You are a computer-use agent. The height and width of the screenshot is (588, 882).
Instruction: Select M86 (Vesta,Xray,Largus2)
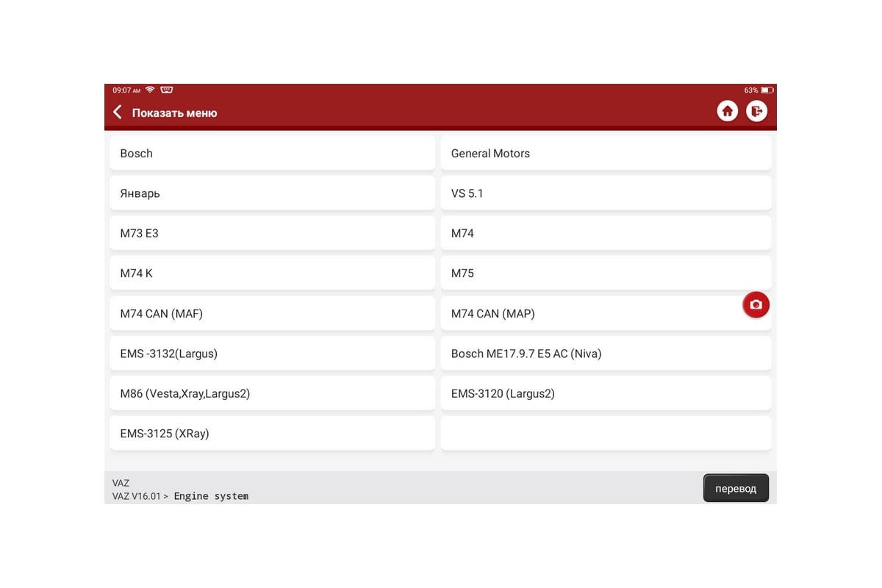point(273,394)
